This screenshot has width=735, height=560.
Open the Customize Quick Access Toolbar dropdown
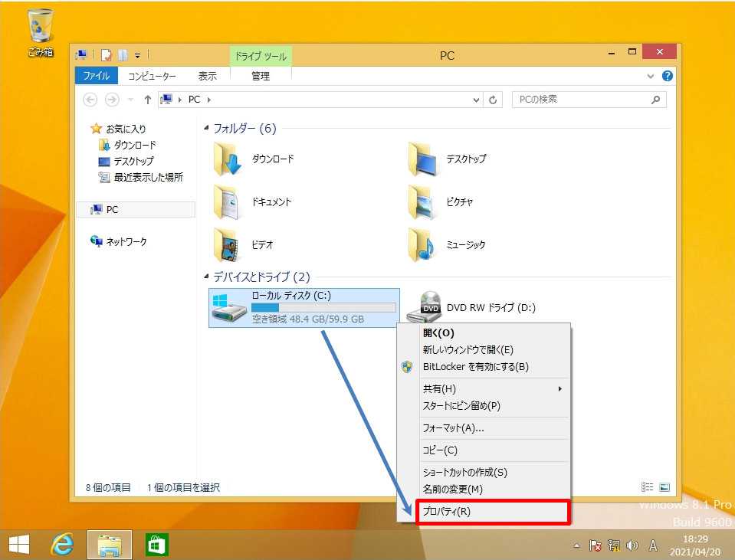click(138, 56)
